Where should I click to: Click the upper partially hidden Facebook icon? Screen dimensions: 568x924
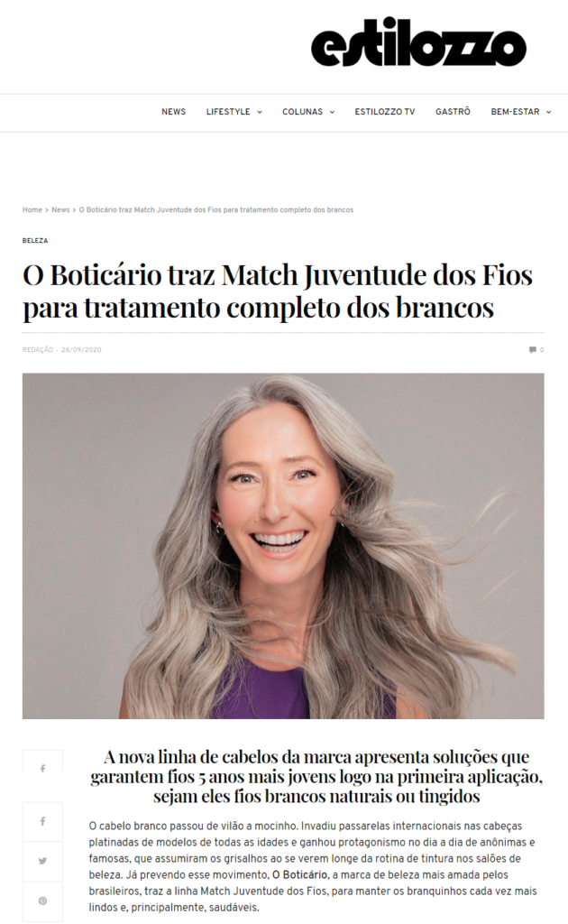coord(42,769)
